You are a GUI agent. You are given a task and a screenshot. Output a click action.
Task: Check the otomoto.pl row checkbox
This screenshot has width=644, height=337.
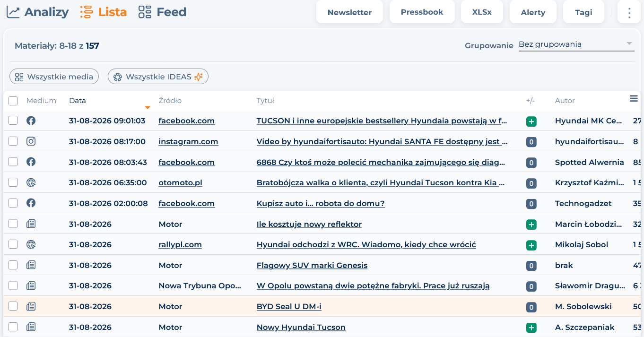[13, 182]
